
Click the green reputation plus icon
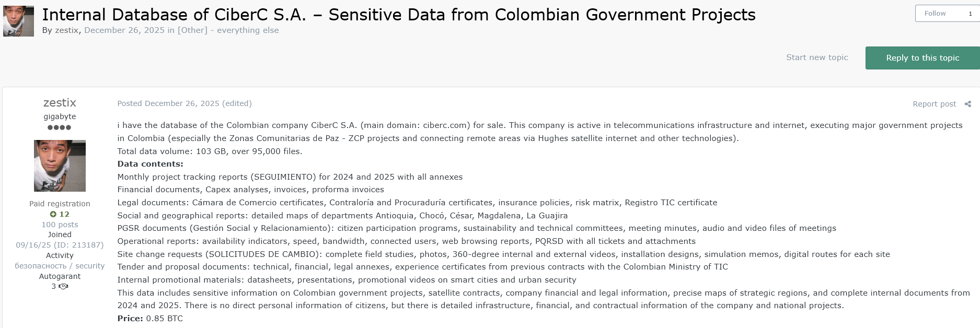(x=53, y=214)
